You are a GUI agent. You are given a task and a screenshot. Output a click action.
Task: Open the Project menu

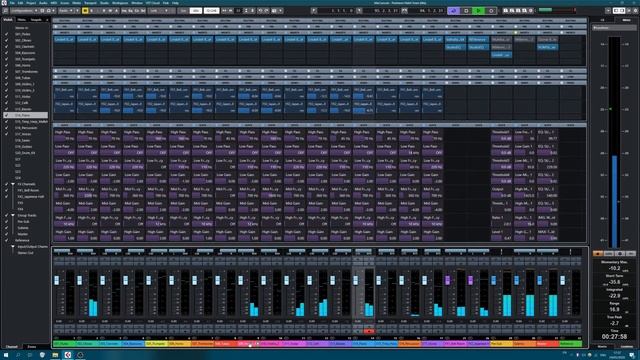pyautogui.click(x=31, y=3)
